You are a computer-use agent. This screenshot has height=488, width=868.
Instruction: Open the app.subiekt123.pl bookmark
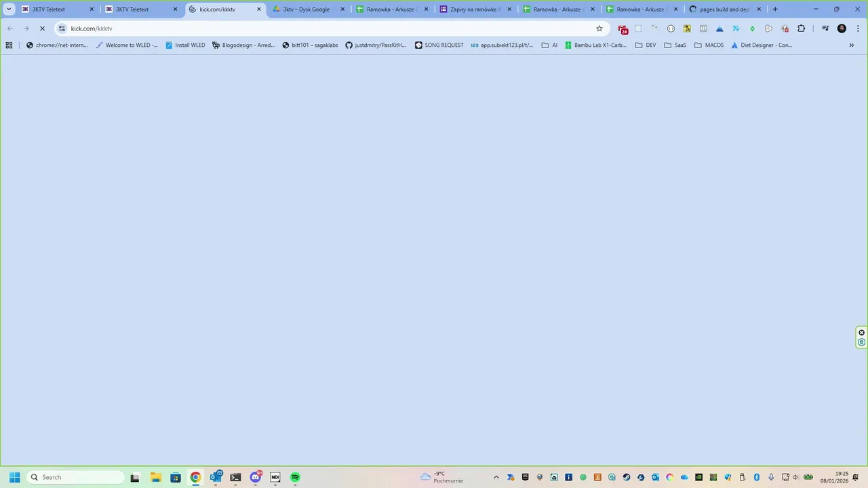502,45
